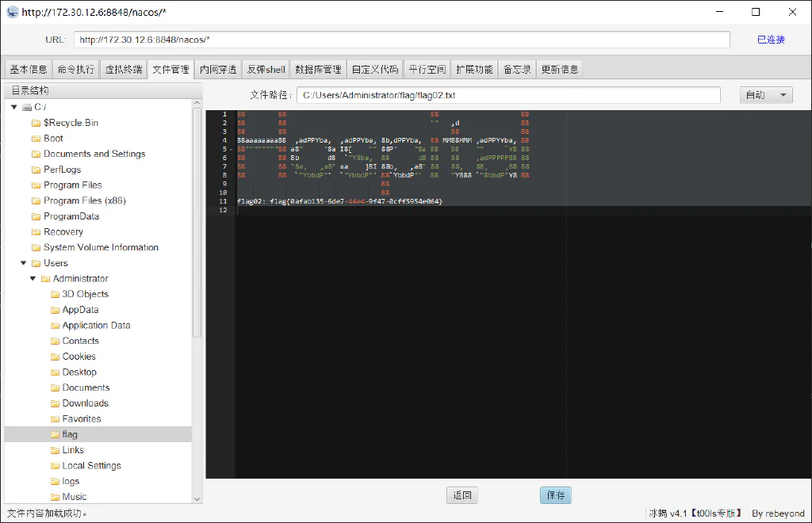Viewport: 812px width, 523px height.
Task: Click the URL input field
Action: (x=402, y=40)
